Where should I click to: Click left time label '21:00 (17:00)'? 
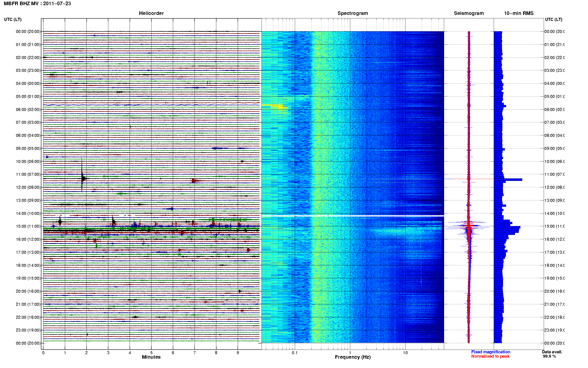click(28, 304)
